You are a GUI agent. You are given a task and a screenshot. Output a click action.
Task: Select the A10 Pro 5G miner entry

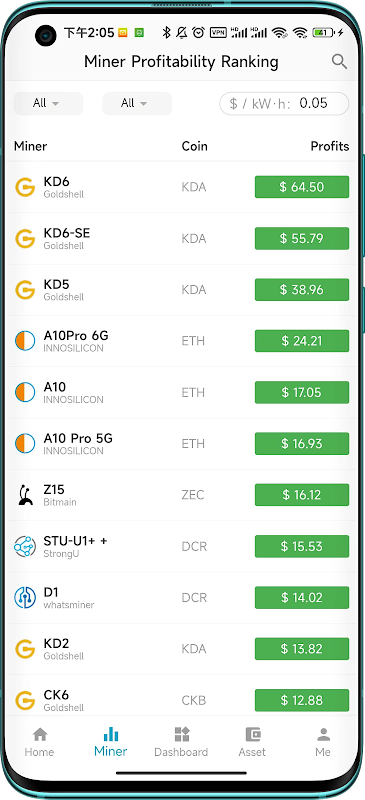(x=182, y=444)
